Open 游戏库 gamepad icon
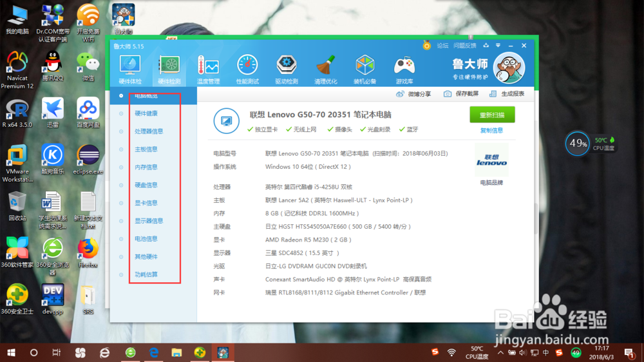The width and height of the screenshot is (644, 362). (404, 70)
